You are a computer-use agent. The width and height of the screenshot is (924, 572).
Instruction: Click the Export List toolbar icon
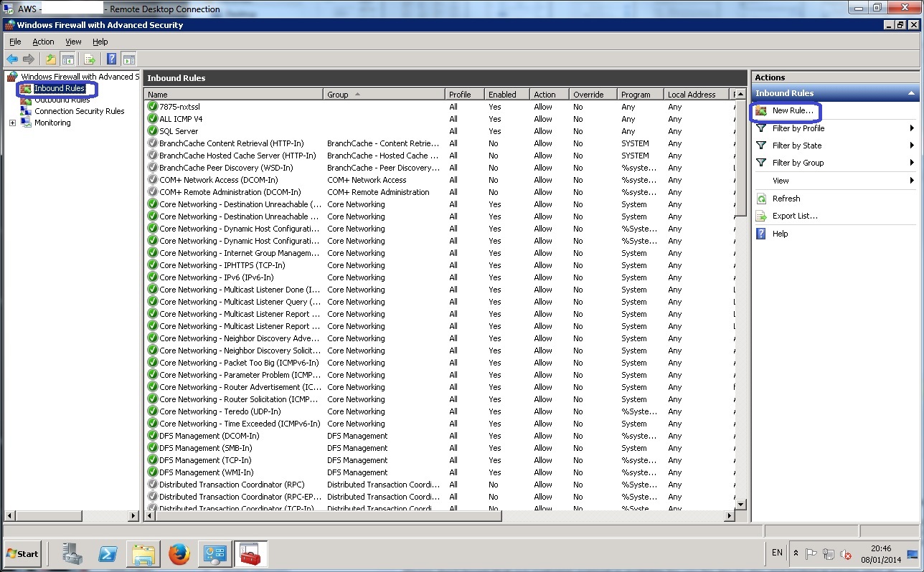coord(90,59)
